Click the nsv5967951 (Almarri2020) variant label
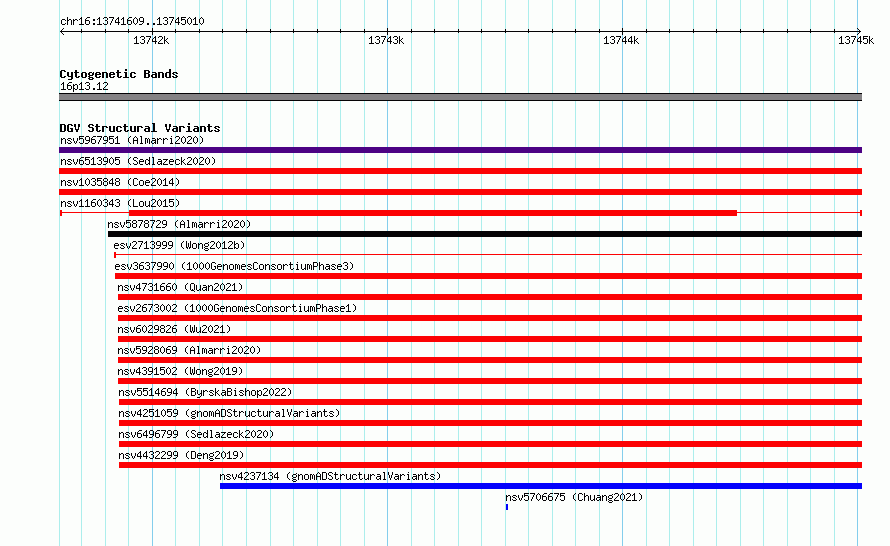890x546 pixels. pyautogui.click(x=132, y=140)
